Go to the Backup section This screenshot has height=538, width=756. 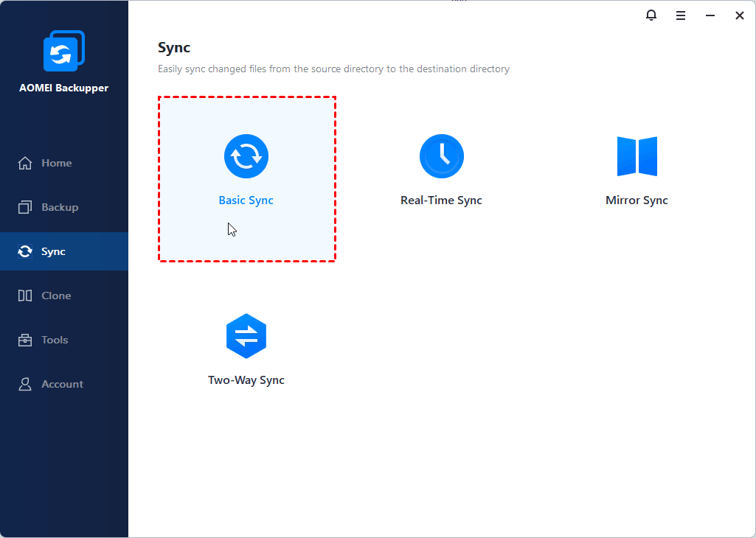59,207
